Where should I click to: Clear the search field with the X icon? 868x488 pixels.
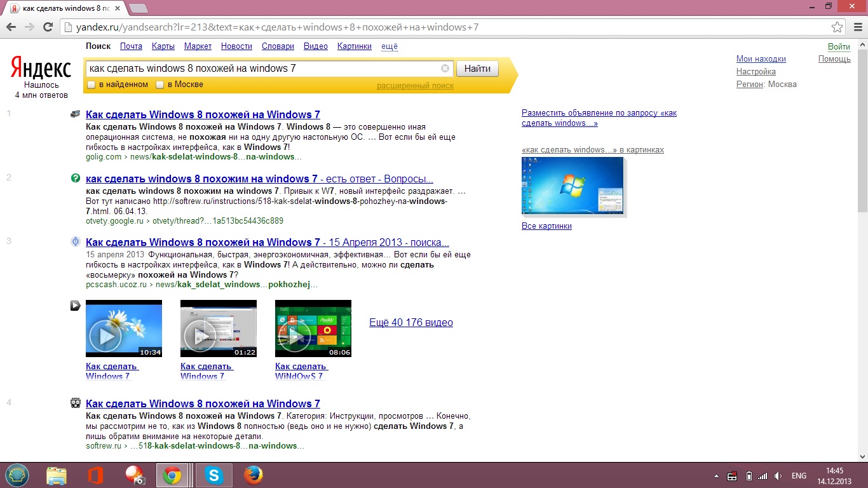[445, 69]
